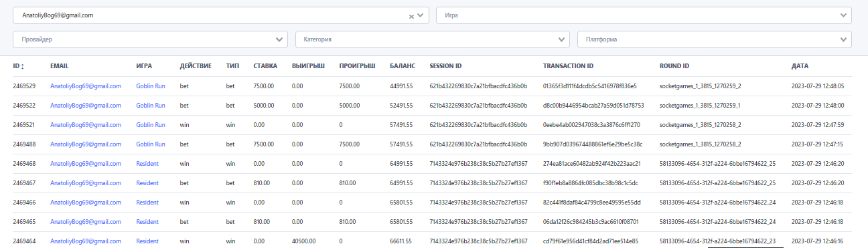Open Resident link in row 2469465
The width and height of the screenshot is (868, 248).
coord(147,222)
